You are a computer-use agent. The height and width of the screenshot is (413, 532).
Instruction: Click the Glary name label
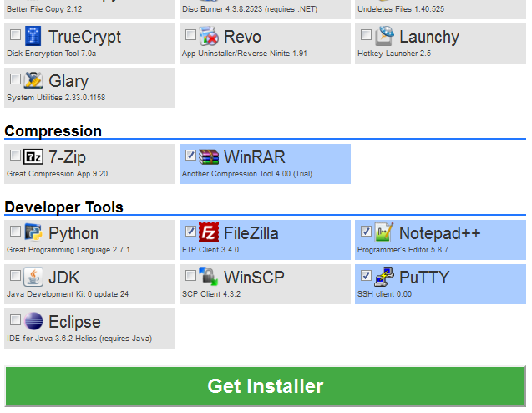point(68,82)
